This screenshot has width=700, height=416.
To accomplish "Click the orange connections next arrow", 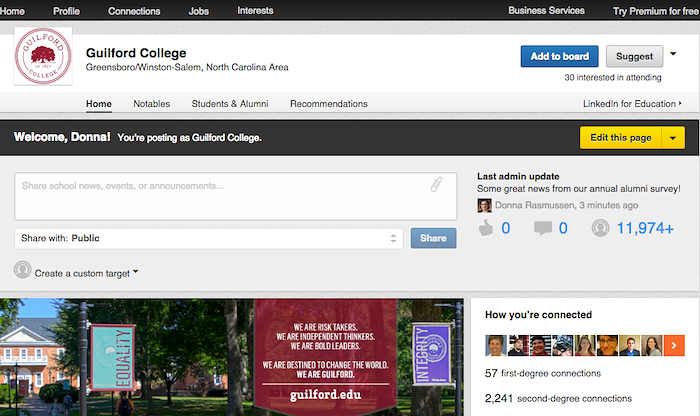I will 676,345.
